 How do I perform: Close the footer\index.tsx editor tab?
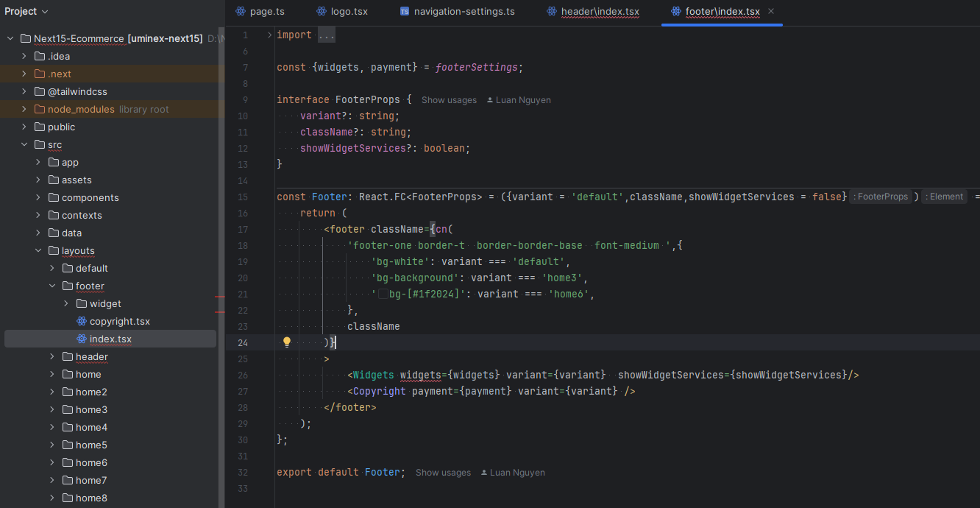click(x=771, y=12)
